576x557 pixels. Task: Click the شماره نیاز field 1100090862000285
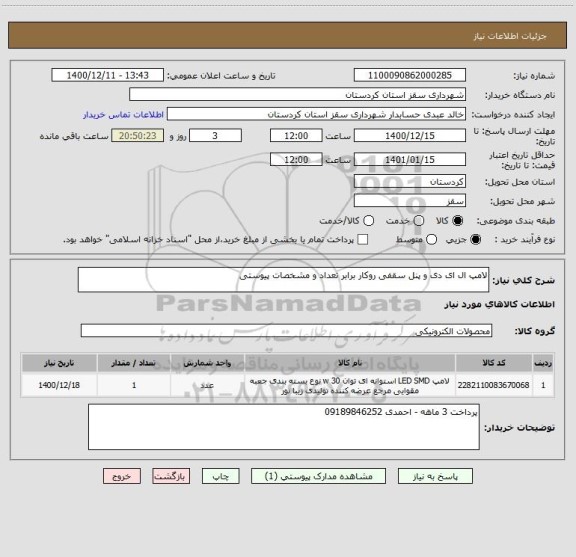pos(410,75)
